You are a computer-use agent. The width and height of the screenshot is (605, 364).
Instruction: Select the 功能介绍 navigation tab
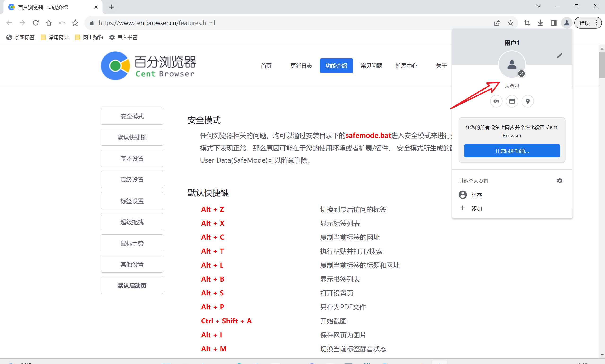(336, 66)
